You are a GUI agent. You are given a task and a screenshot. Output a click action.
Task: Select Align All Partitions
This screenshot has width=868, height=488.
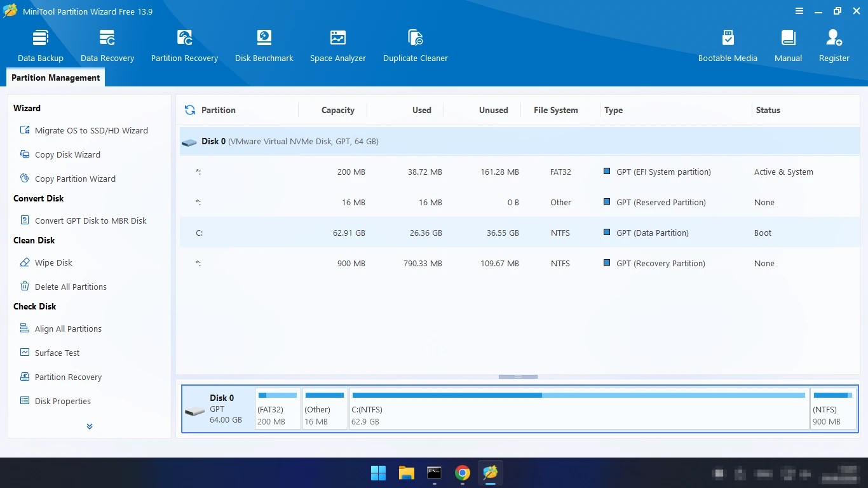(x=68, y=329)
